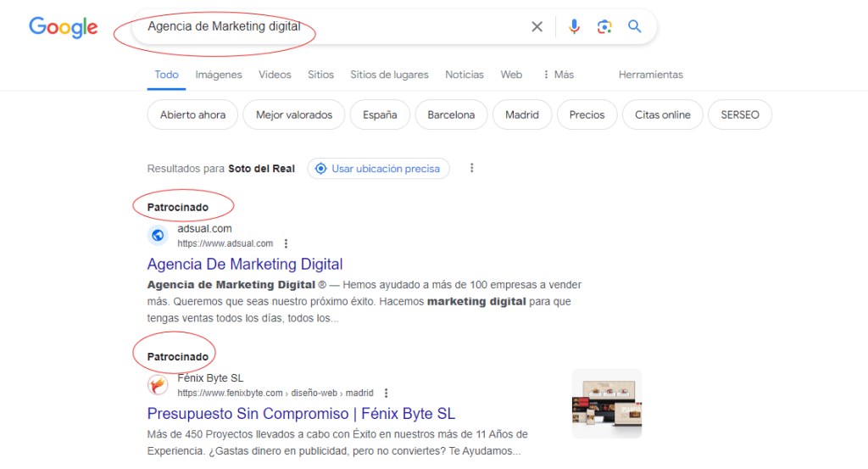Screen dimensions: 868x469
Task: Start voice search with the microphone icon
Action: [574, 26]
